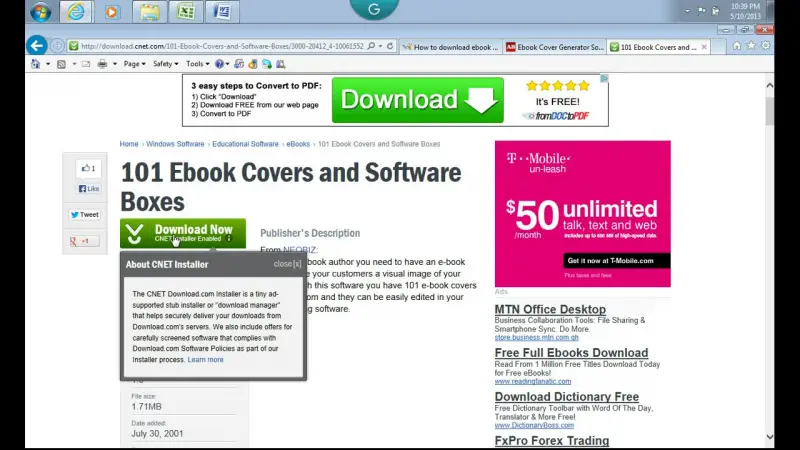
Task: Click the 'Educational Software' breadcrumb link
Action: pyautogui.click(x=245, y=144)
